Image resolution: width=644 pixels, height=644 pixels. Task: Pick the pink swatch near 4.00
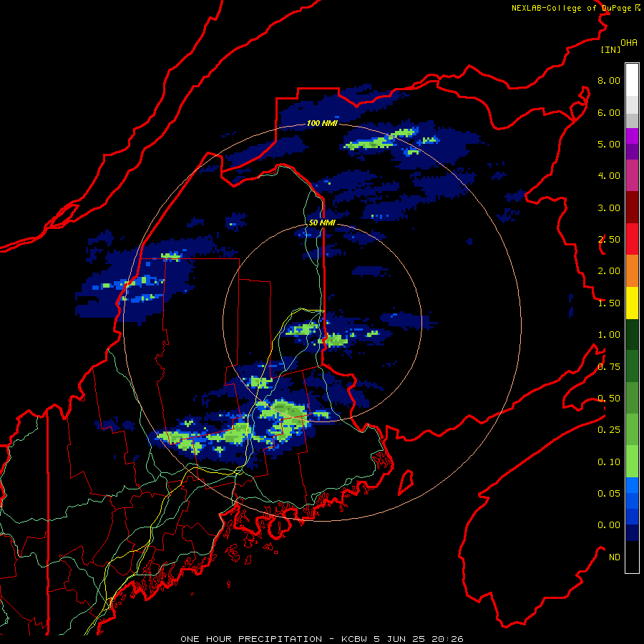(x=632, y=175)
